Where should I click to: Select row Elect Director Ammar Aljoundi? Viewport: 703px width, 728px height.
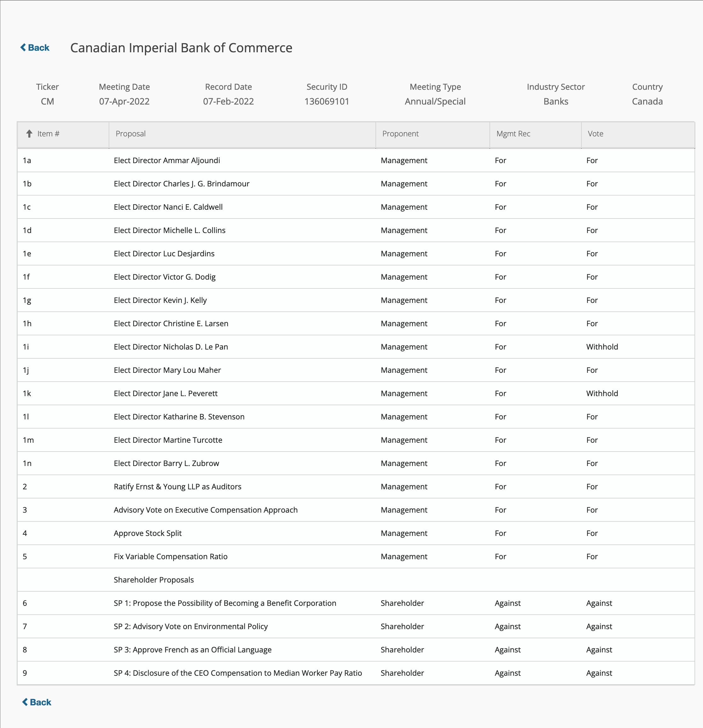pyautogui.click(x=167, y=161)
